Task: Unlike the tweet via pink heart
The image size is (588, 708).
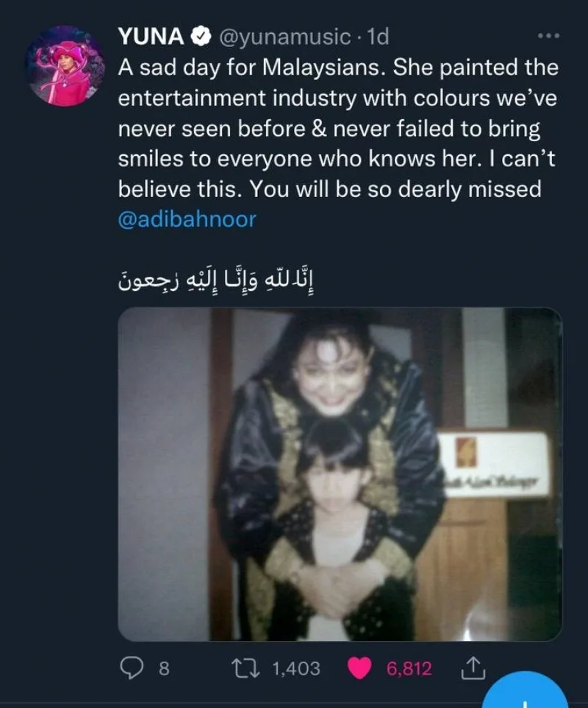Action: [359, 668]
